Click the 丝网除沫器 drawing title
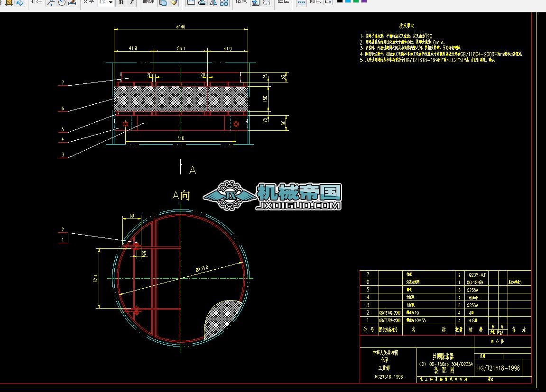Image resolution: width=546 pixels, height=392 pixels. tap(443, 356)
